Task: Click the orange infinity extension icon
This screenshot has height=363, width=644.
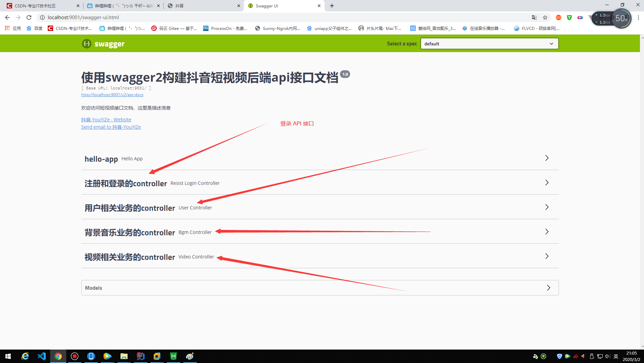Action: [x=559, y=17]
